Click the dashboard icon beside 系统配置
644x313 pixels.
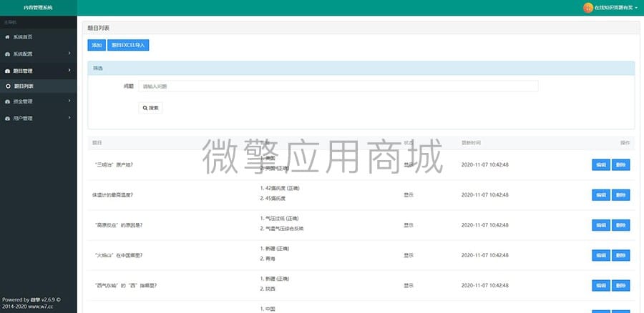coord(7,54)
